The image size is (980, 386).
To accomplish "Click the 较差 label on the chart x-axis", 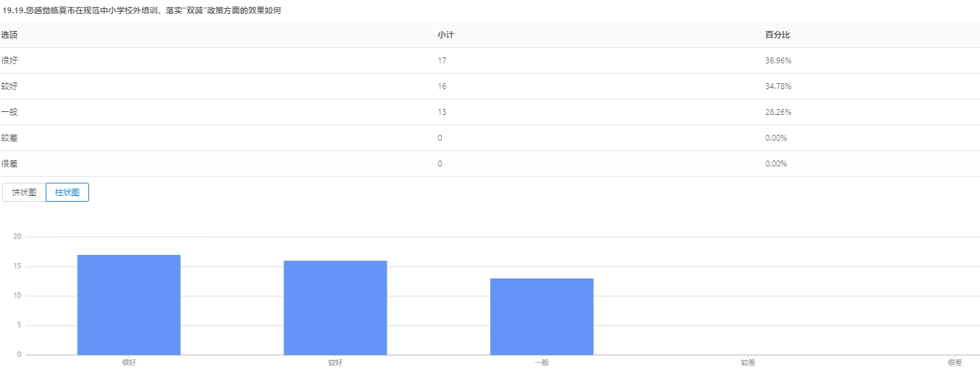I will point(748,362).
